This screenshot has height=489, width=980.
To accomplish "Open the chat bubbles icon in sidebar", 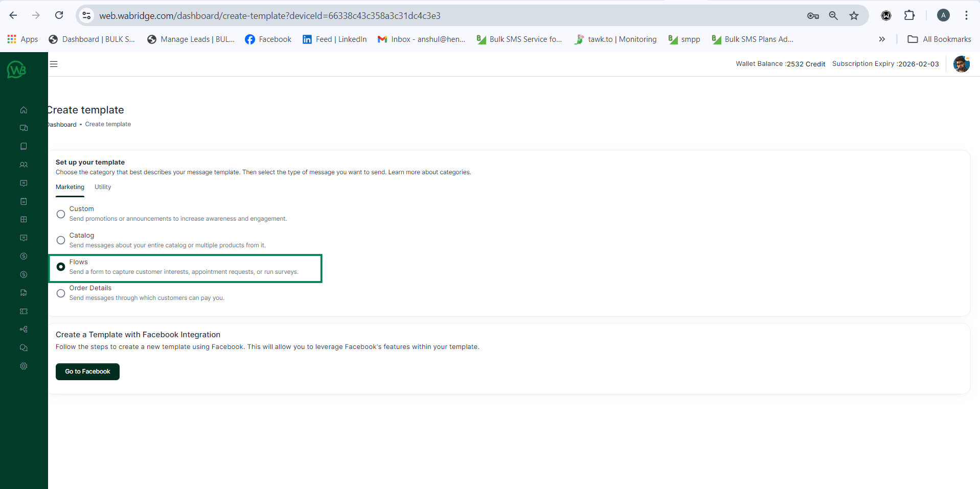I will (24, 348).
